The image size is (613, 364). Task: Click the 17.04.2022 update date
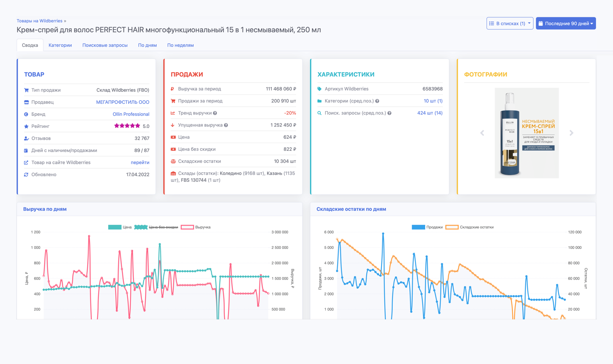click(138, 175)
